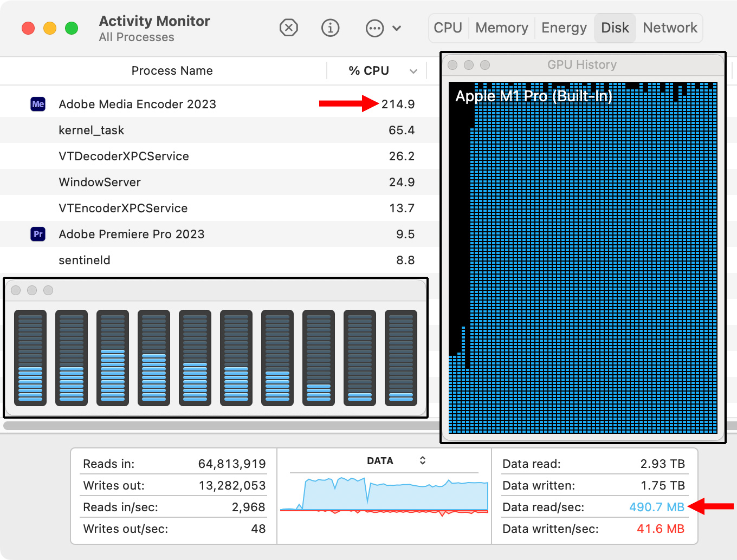Image resolution: width=737 pixels, height=560 pixels.
Task: Select the WindowServer process row
Action: pos(219,182)
